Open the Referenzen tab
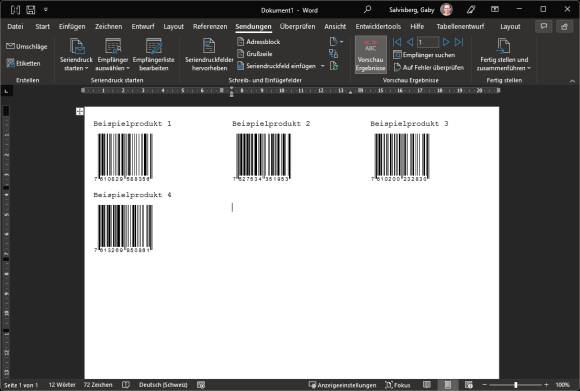The width and height of the screenshot is (580, 391). point(210,27)
